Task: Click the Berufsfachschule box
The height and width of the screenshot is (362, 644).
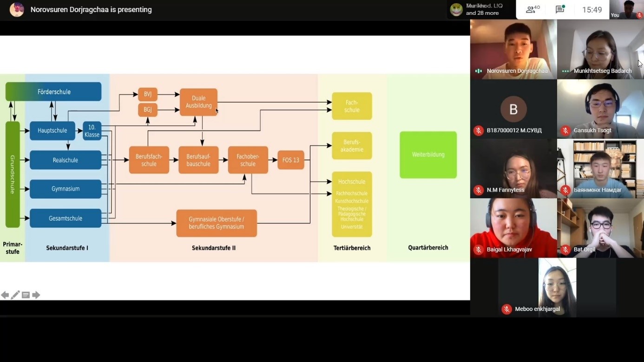Action: [x=149, y=160]
